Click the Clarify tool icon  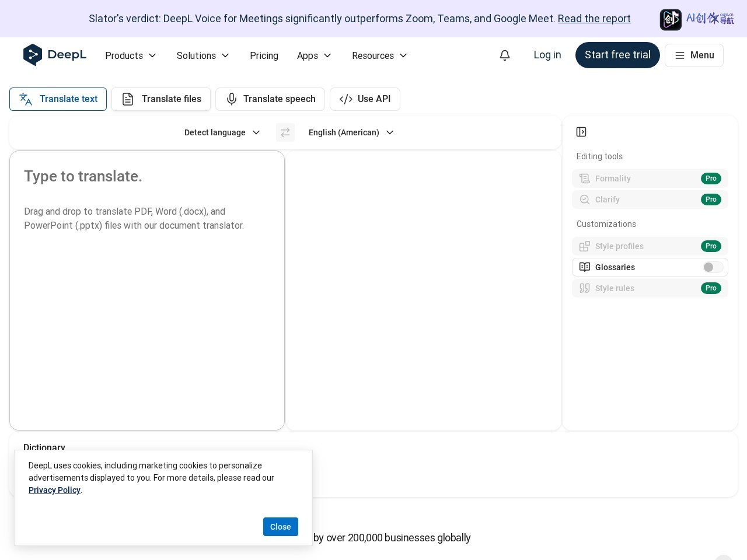[x=585, y=199]
